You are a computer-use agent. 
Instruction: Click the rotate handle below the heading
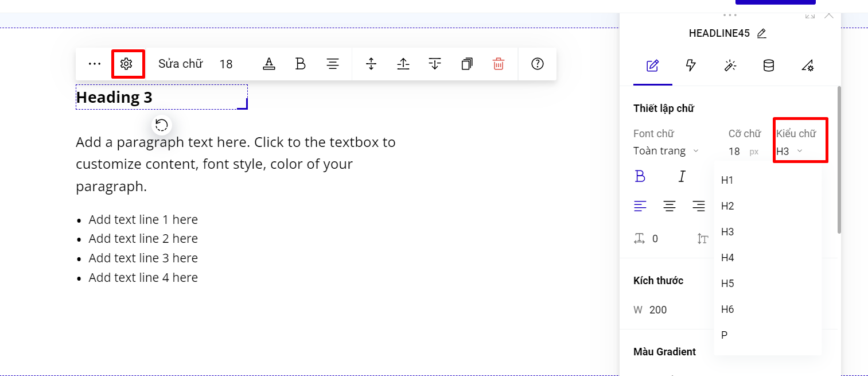coord(162,125)
